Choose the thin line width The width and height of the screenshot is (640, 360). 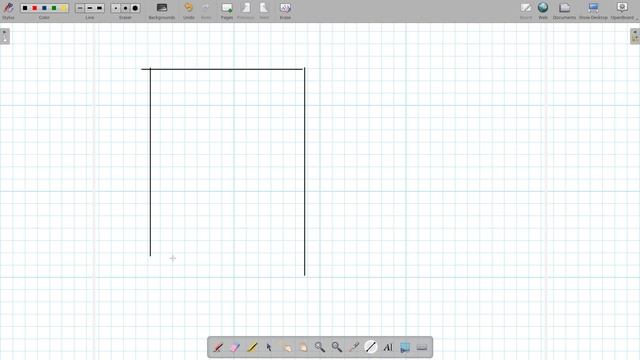coord(80,8)
